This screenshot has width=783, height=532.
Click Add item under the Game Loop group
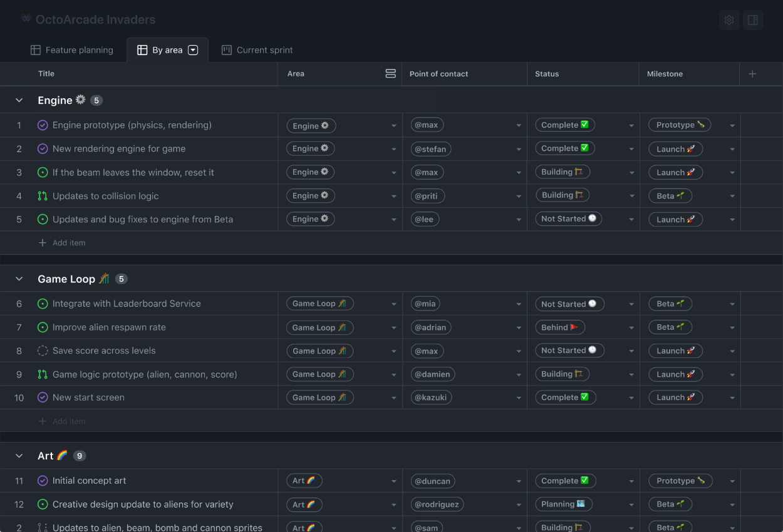click(62, 421)
